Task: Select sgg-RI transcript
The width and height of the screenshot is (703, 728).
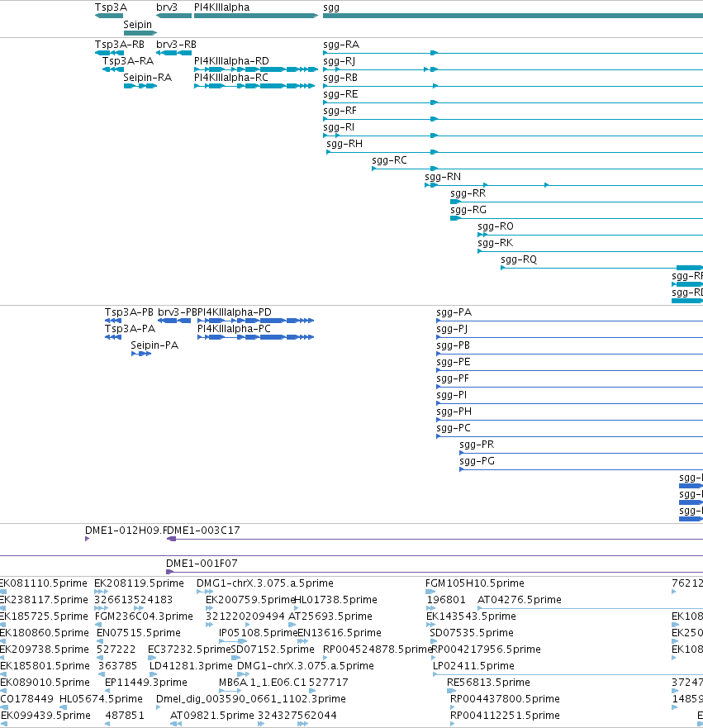Action: (x=513, y=136)
